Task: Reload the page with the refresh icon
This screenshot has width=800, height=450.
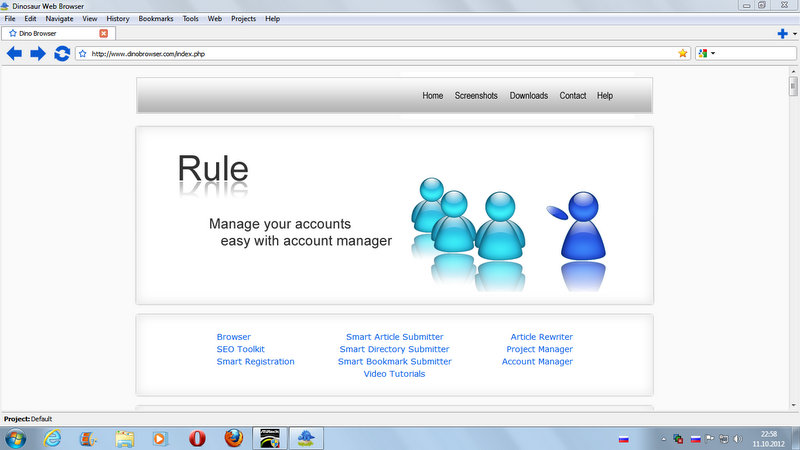Action: [62, 53]
